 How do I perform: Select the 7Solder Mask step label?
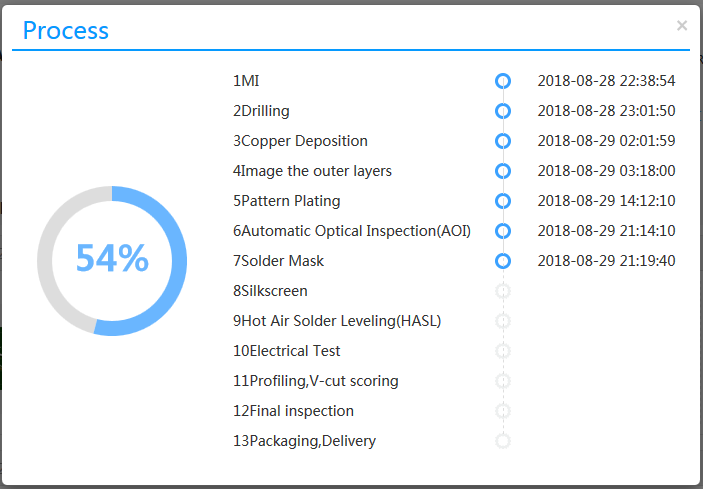(278, 261)
